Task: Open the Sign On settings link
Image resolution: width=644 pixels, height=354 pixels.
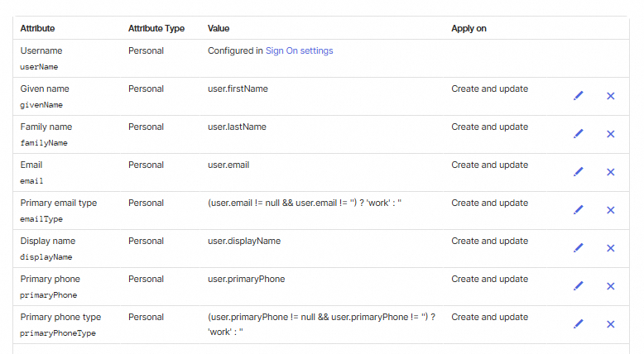Action: pyautogui.click(x=299, y=51)
